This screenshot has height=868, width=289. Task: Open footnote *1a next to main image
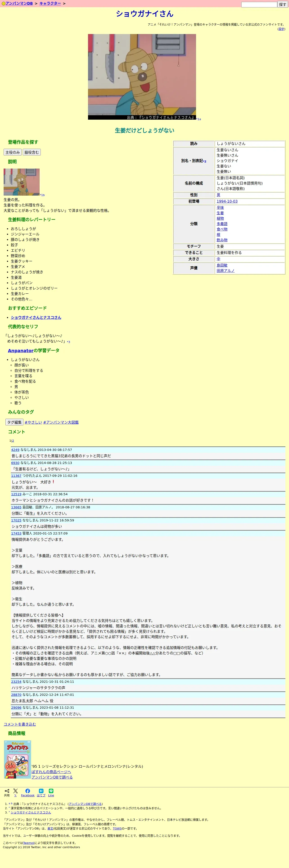click(x=199, y=119)
